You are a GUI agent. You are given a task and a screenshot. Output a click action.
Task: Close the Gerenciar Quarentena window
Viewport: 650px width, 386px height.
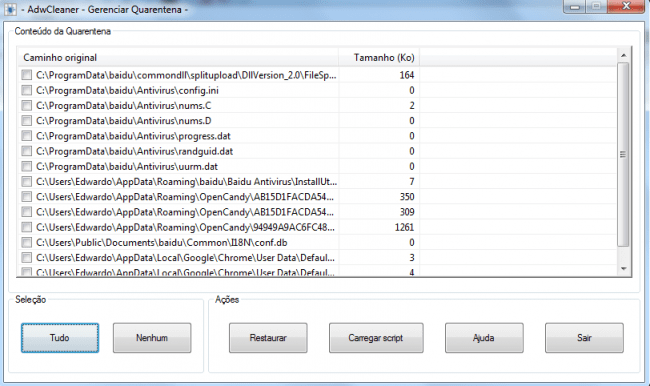click(x=626, y=6)
